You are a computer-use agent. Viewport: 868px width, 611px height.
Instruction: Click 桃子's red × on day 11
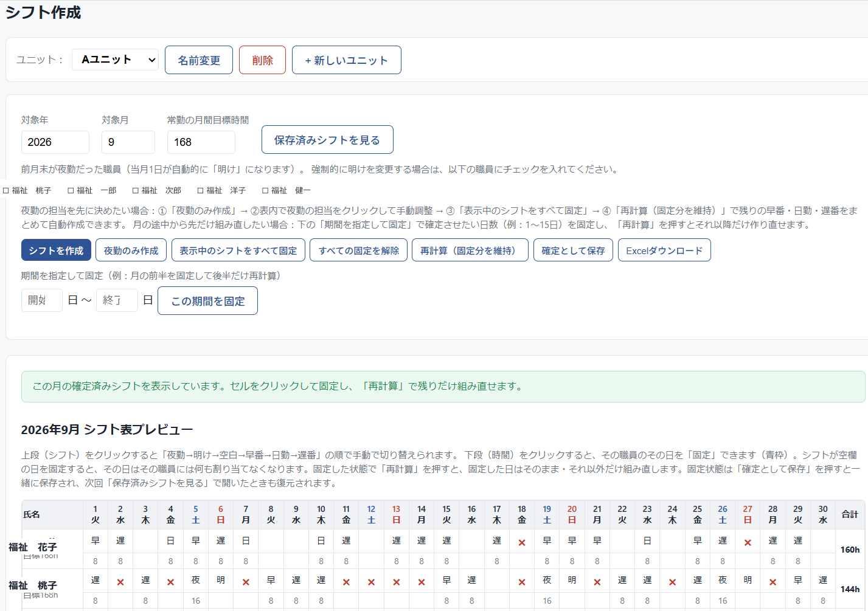click(346, 582)
